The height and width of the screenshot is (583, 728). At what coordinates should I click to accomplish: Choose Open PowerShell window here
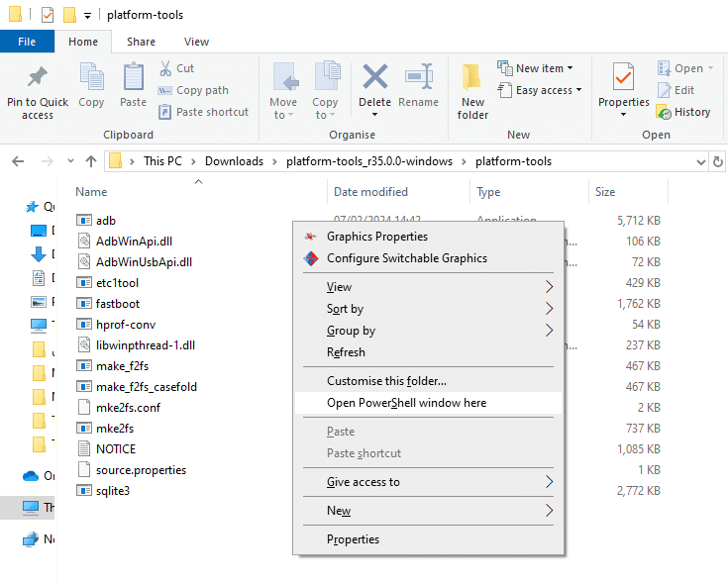406,403
